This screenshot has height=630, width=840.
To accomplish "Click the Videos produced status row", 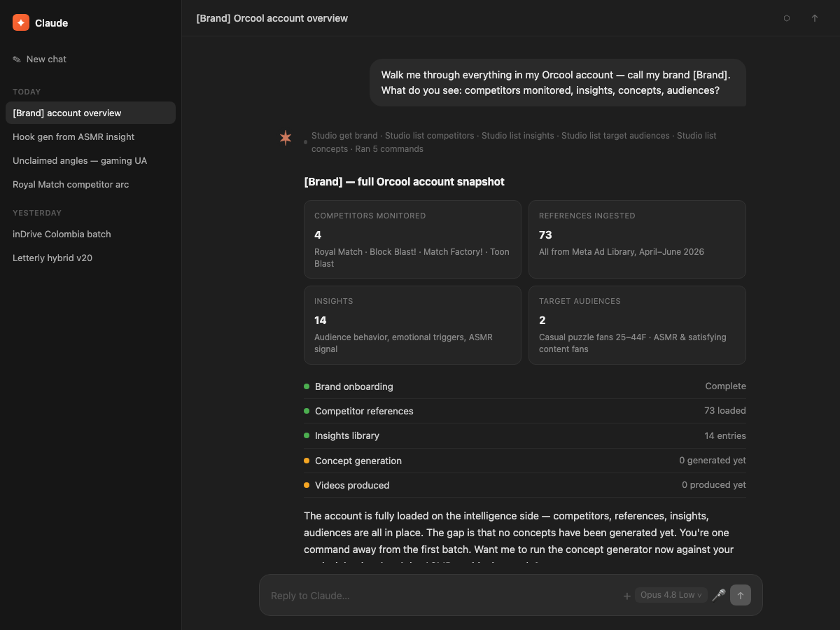I will click(x=525, y=485).
